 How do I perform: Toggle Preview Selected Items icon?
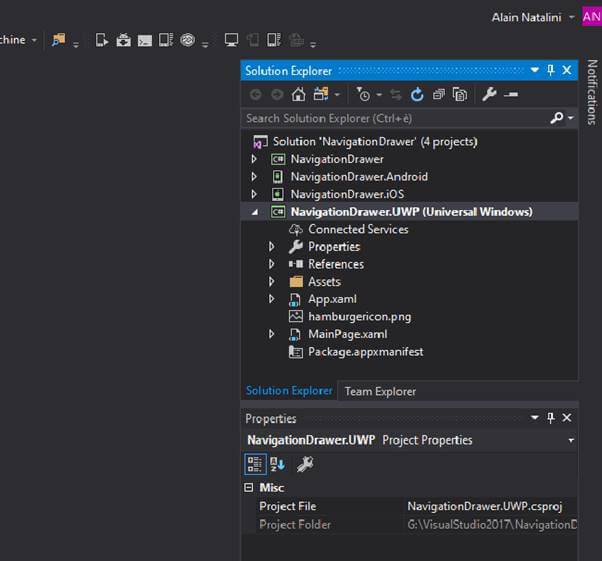[511, 94]
